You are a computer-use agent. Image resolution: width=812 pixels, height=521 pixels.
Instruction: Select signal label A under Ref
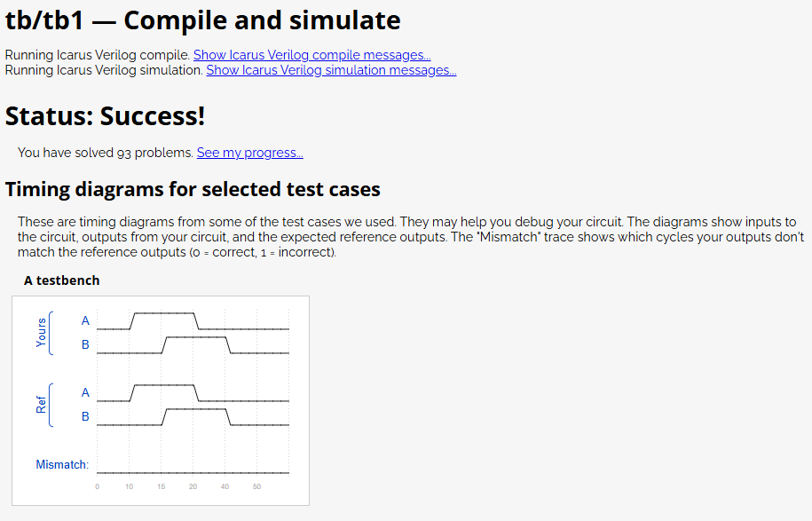tap(85, 393)
